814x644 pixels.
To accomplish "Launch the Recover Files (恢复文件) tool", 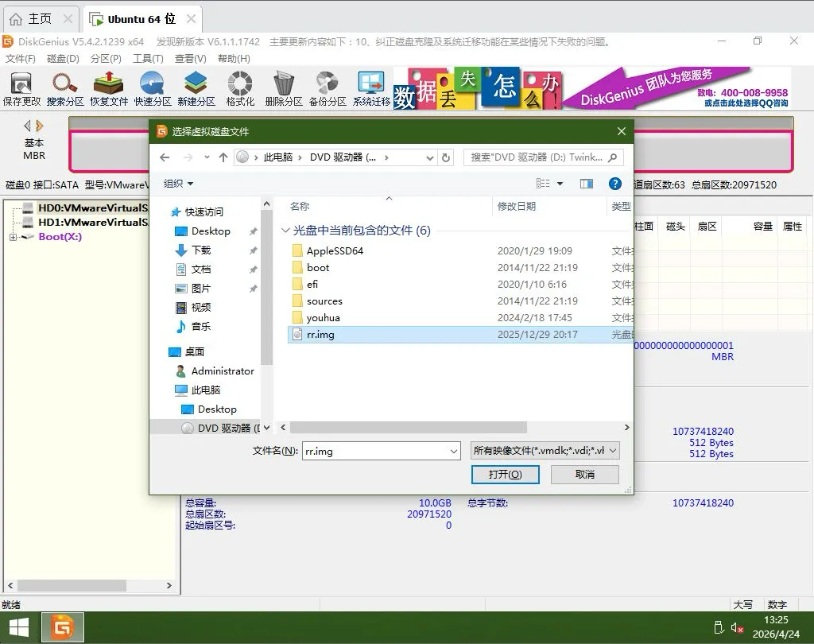I will tap(108, 88).
